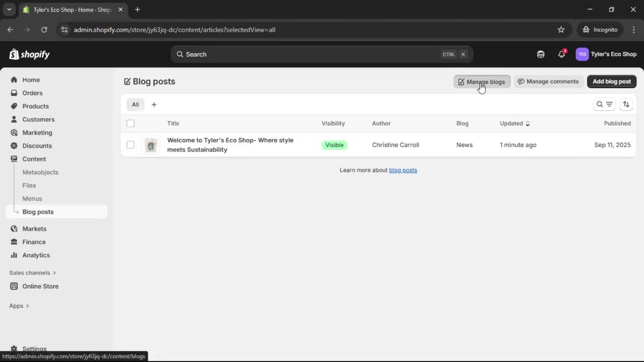This screenshot has width=644, height=362.
Task: Expand the Apps section
Action: pyautogui.click(x=19, y=306)
